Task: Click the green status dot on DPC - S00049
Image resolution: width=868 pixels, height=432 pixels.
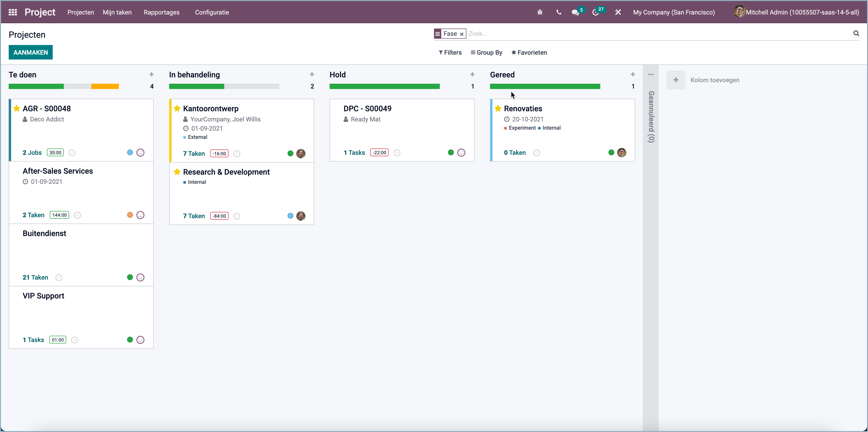Action: pyautogui.click(x=450, y=152)
